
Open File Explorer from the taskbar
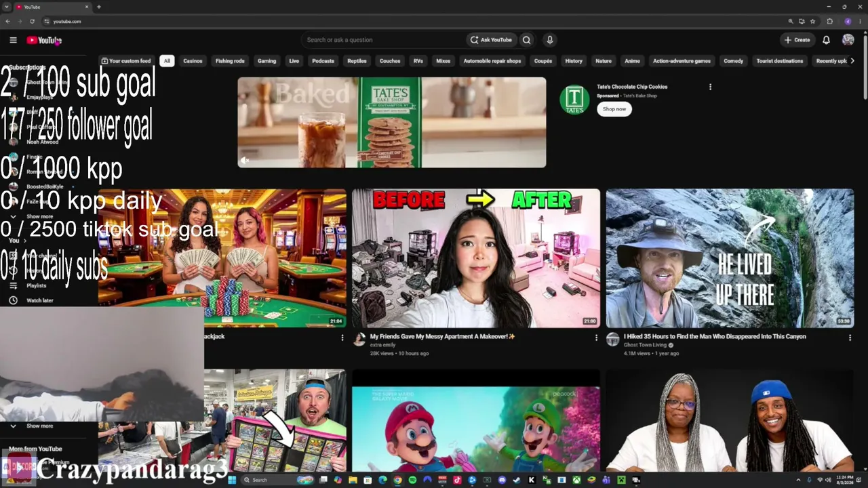[353, 480]
